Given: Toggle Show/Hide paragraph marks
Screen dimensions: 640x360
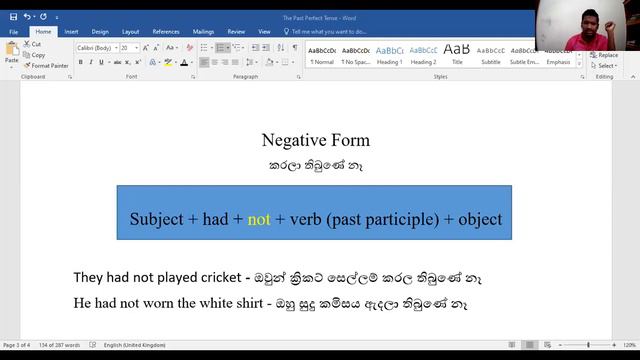Looking at the screenshot, I should point(295,48).
